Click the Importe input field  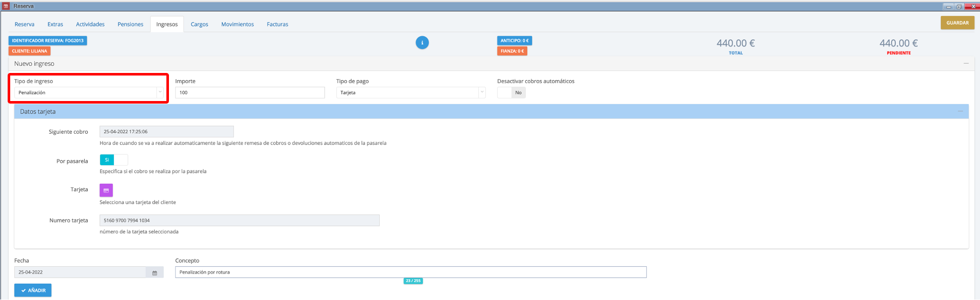pos(250,93)
